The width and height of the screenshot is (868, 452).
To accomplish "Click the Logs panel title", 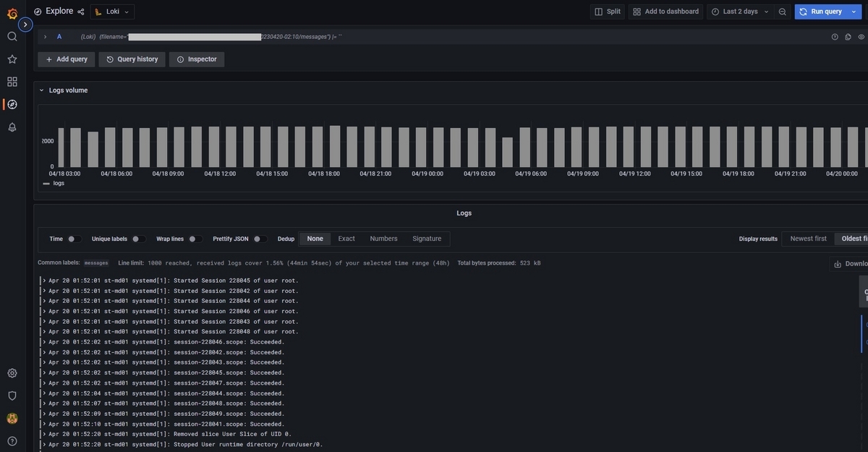I will (464, 213).
